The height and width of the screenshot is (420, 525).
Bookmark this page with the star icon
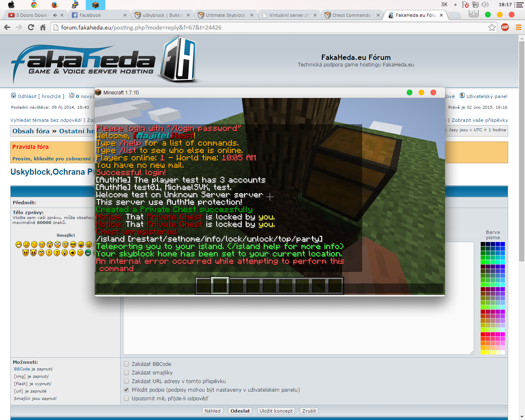492,27
